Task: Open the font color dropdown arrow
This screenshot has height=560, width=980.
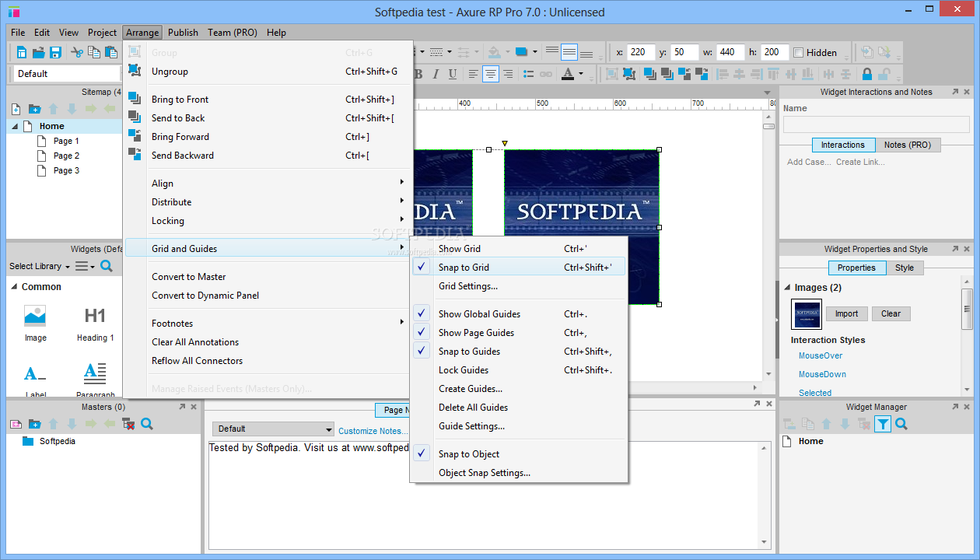Action: point(581,74)
